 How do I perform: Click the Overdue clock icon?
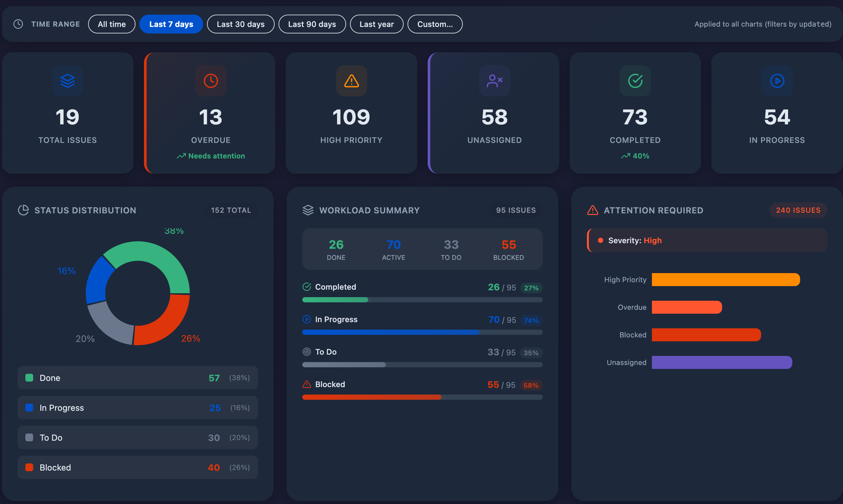pos(211,81)
